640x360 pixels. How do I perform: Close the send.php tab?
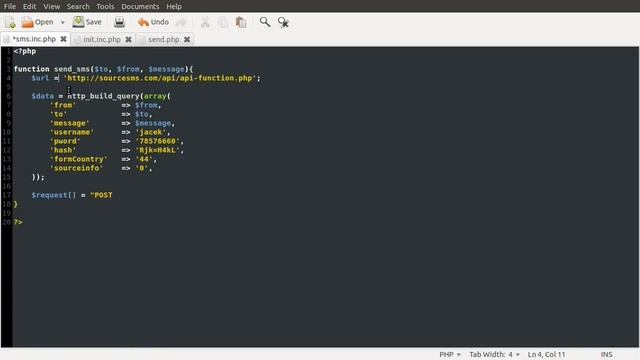point(187,39)
